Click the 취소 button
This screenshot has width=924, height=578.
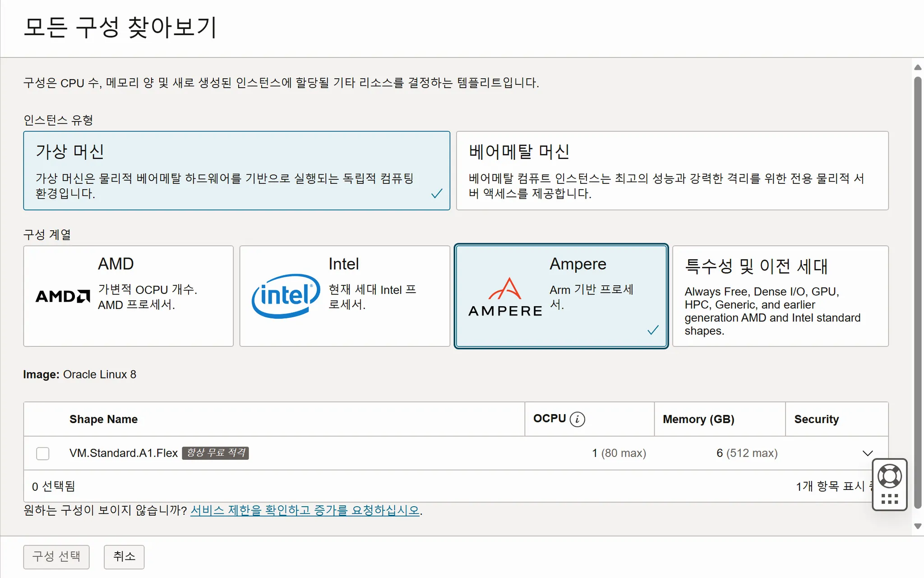[124, 556]
